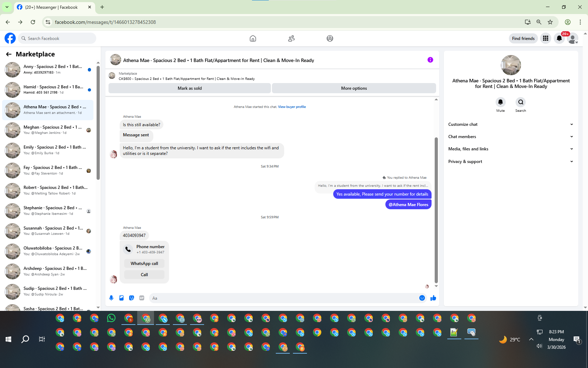Choose a sticker from the sticker icon

pos(132,298)
